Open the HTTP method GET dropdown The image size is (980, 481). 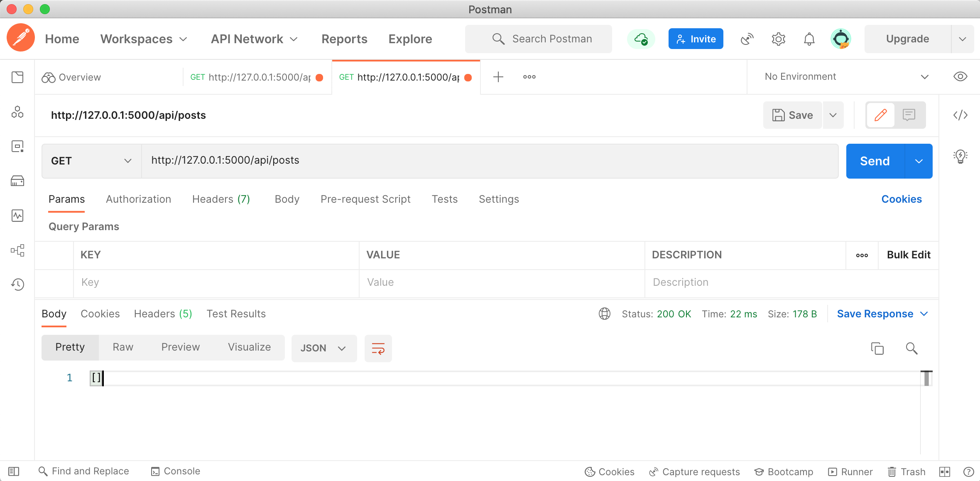(91, 161)
